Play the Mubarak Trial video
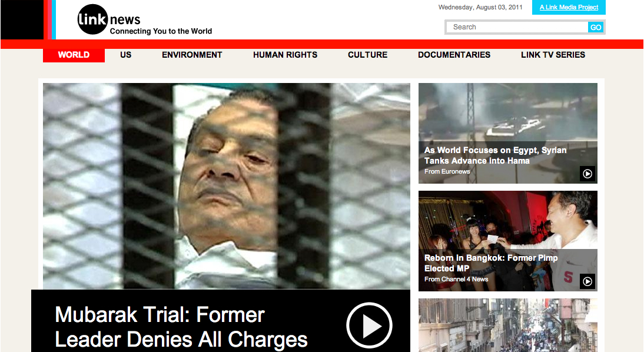This screenshot has height=352, width=644. [x=369, y=326]
